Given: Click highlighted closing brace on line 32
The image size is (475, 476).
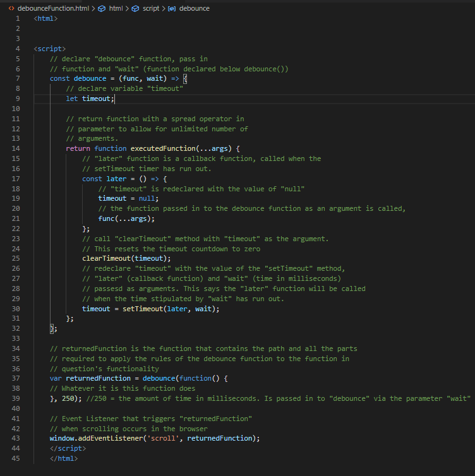Looking at the screenshot, I should (52, 328).
